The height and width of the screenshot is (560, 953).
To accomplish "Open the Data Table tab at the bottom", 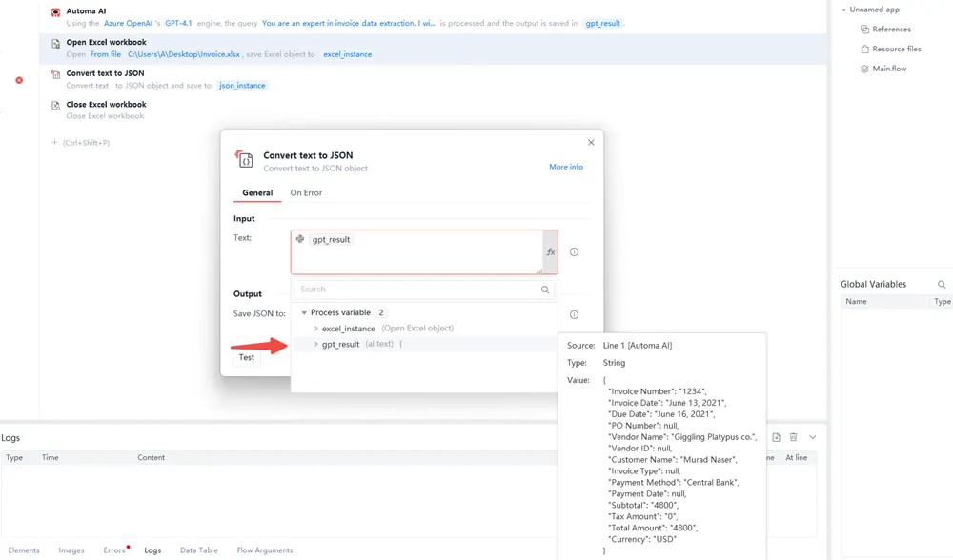I will tap(198, 550).
